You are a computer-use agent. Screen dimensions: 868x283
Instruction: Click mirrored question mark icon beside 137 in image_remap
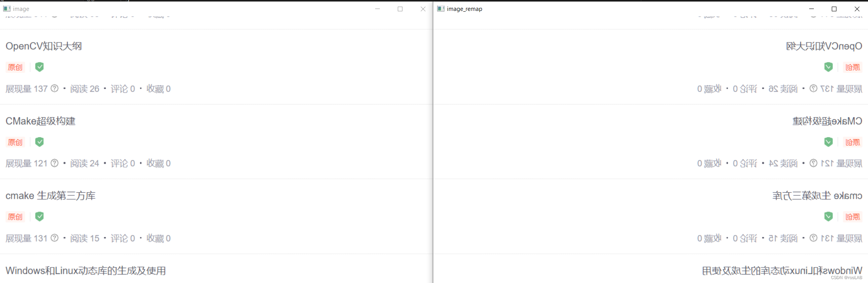813,88
